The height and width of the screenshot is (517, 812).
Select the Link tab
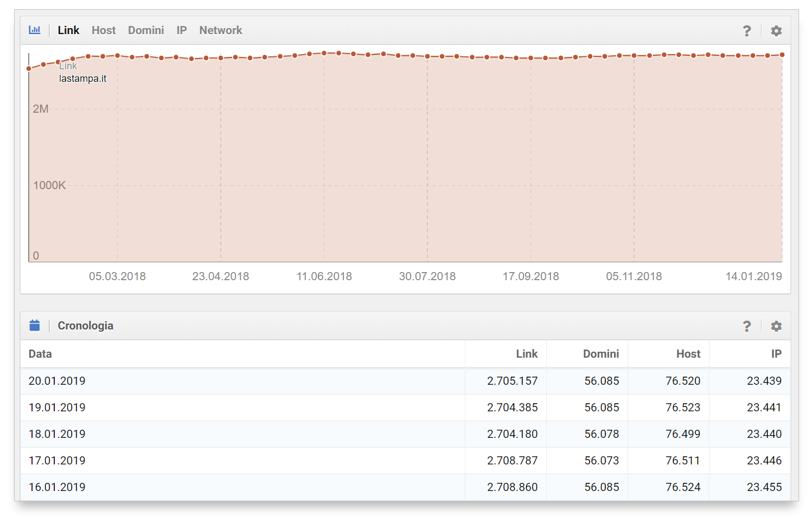coord(68,30)
